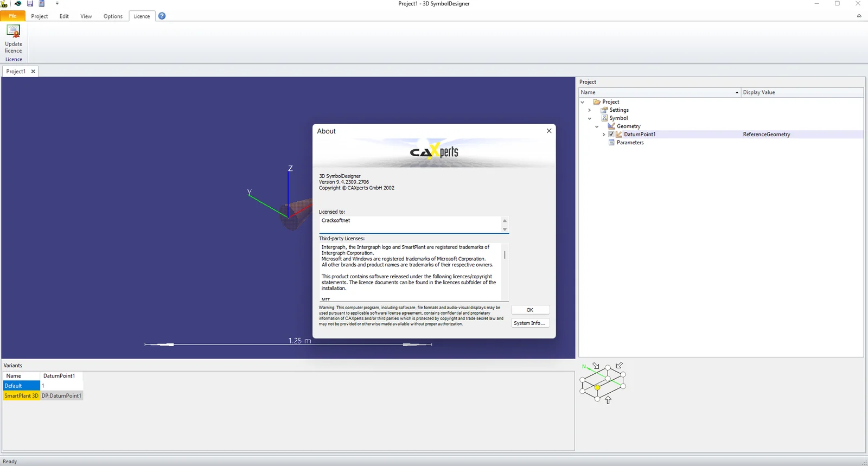Expand the Settings tree node
The width and height of the screenshot is (868, 466).
click(590, 110)
